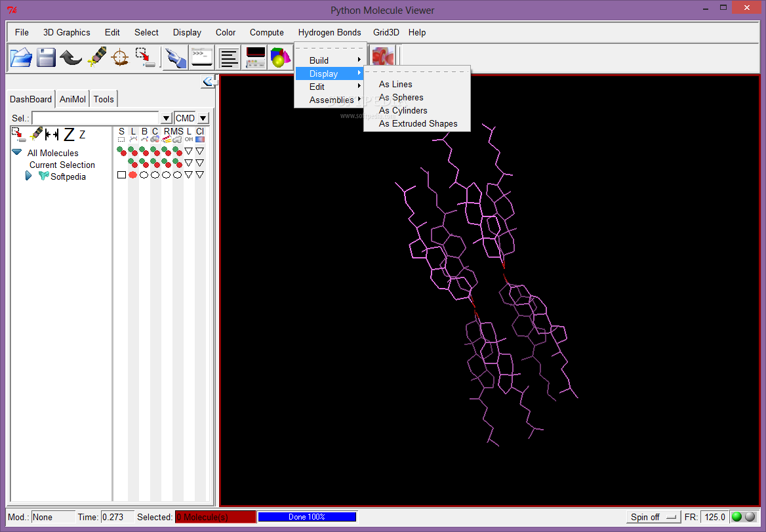Image resolution: width=766 pixels, height=532 pixels.
Task: Toggle lines display for Softpedia row
Action: click(133, 175)
